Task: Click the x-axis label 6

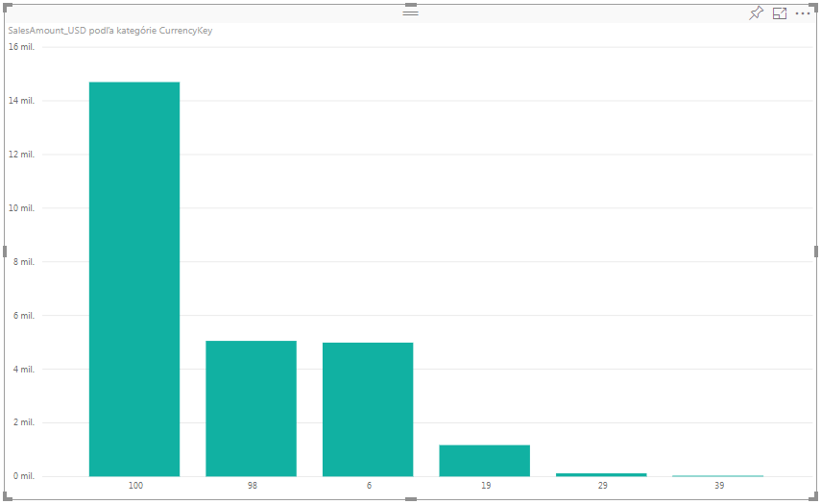Action: [369, 486]
